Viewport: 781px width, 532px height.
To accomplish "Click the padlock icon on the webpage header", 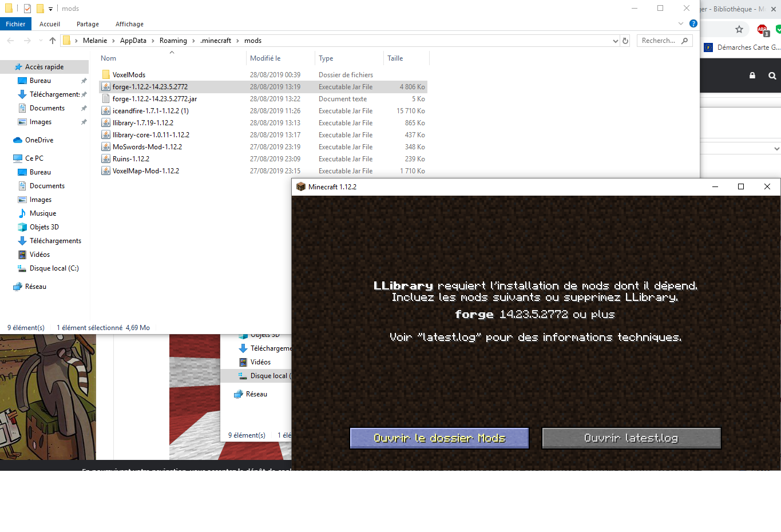I will tap(752, 76).
